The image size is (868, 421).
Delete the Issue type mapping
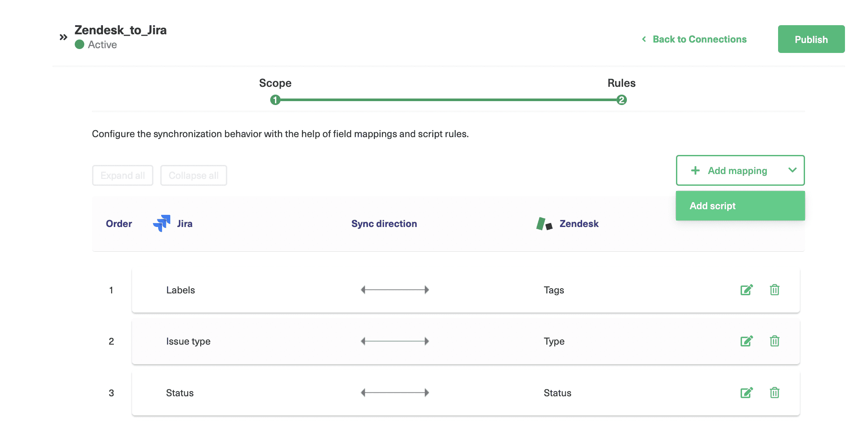[775, 341]
